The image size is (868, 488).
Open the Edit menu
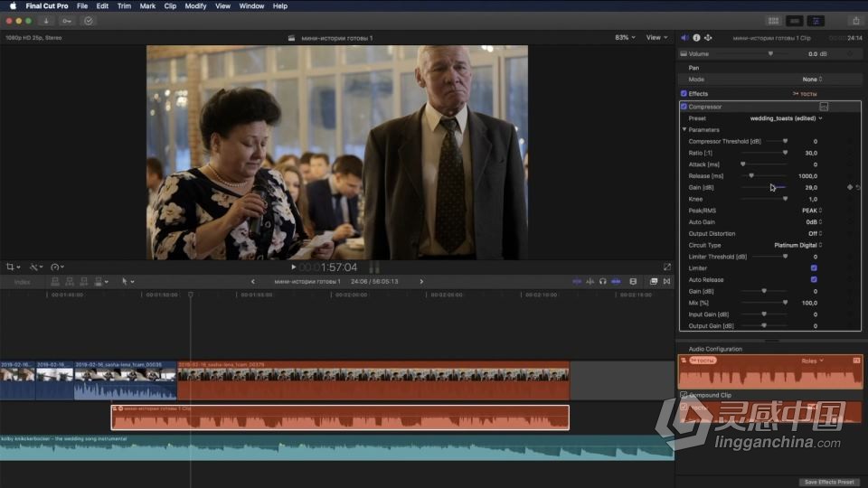coord(102,6)
